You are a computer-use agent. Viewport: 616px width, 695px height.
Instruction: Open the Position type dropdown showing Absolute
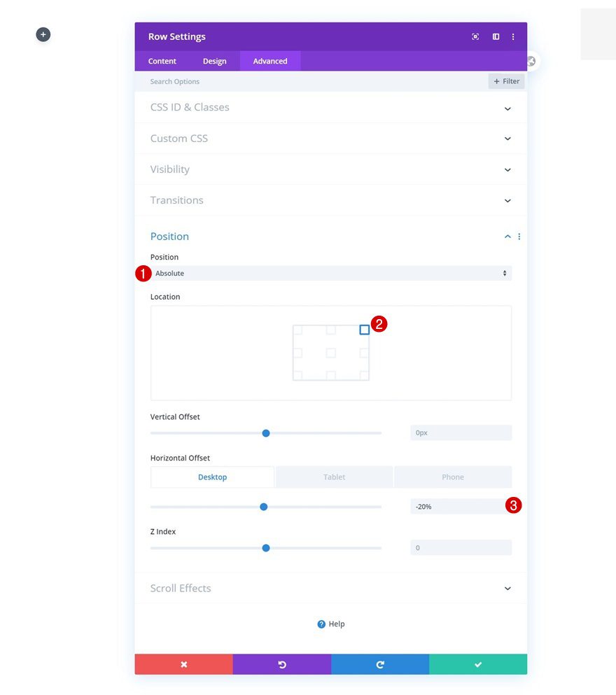coord(330,273)
